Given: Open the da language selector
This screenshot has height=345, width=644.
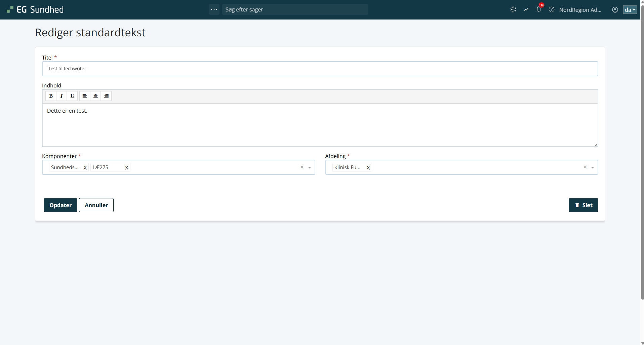Looking at the screenshot, I should pos(630,10).
